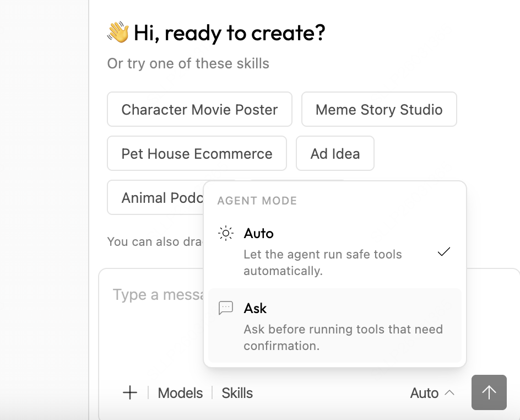Viewport: 520px width, 420px height.
Task: Try the Character Movie Poster skill
Action: tap(199, 109)
